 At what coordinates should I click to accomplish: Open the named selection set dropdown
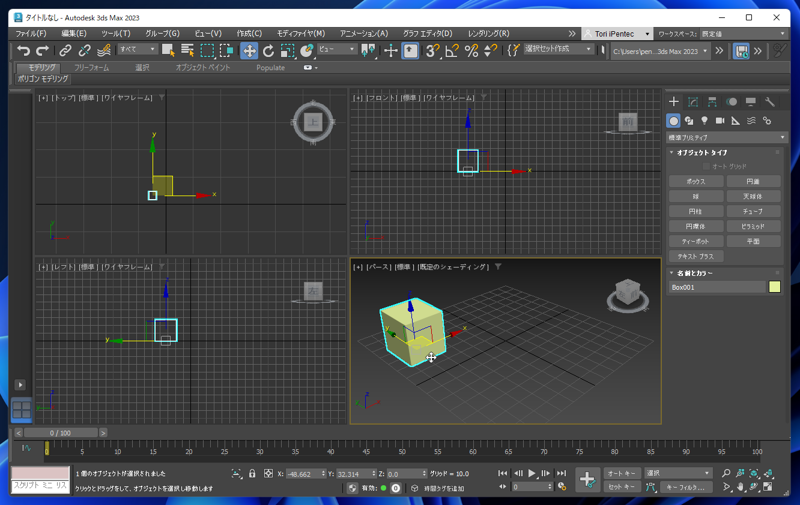pyautogui.click(x=558, y=49)
